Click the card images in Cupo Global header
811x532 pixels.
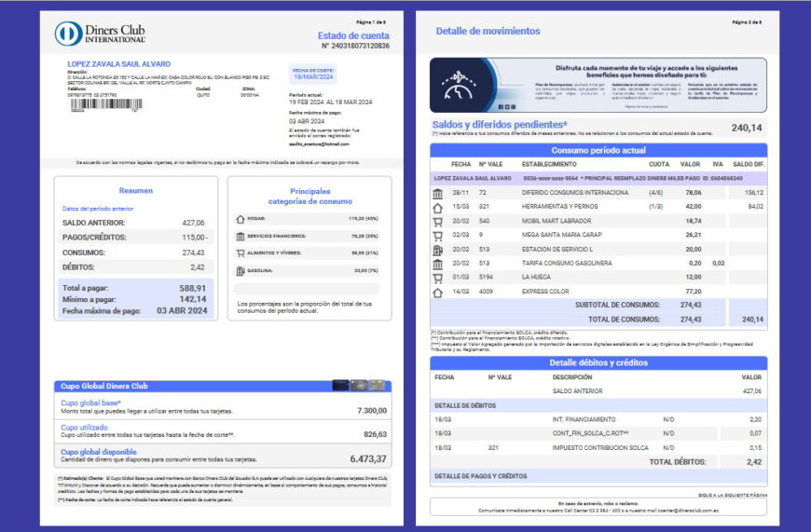pos(359,385)
